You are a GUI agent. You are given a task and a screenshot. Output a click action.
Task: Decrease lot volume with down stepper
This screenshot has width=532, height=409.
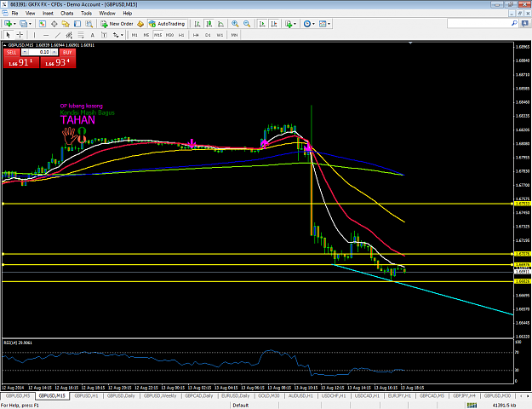25,52
